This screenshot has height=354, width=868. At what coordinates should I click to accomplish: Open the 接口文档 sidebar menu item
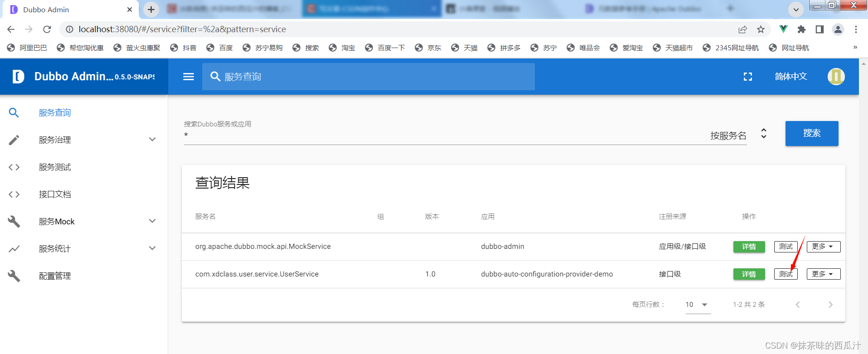[x=84, y=194]
